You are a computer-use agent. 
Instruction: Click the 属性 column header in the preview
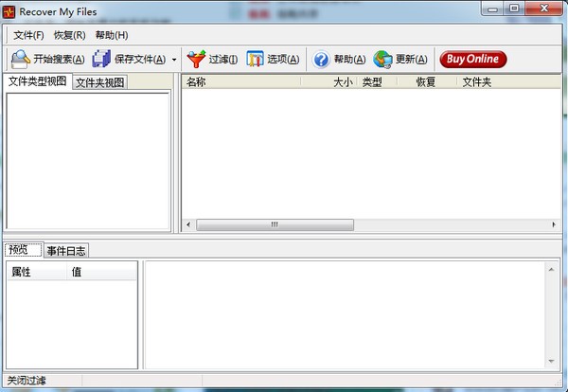pyautogui.click(x=37, y=272)
